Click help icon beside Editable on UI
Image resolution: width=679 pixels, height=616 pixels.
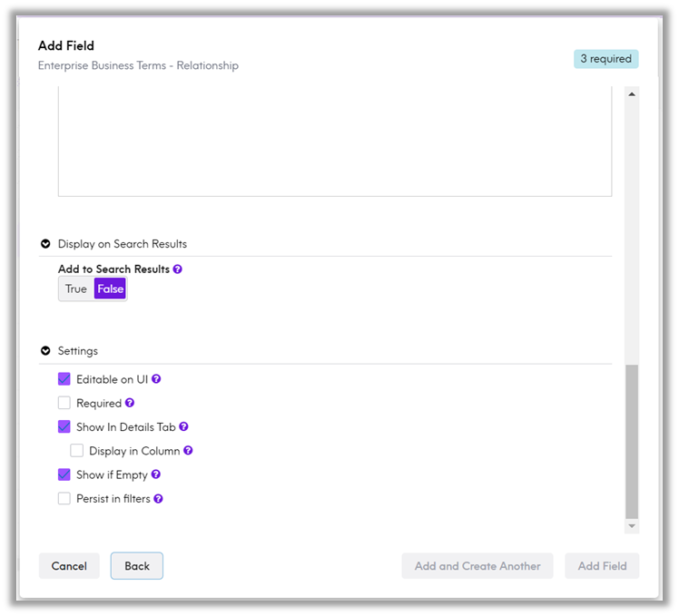point(156,379)
